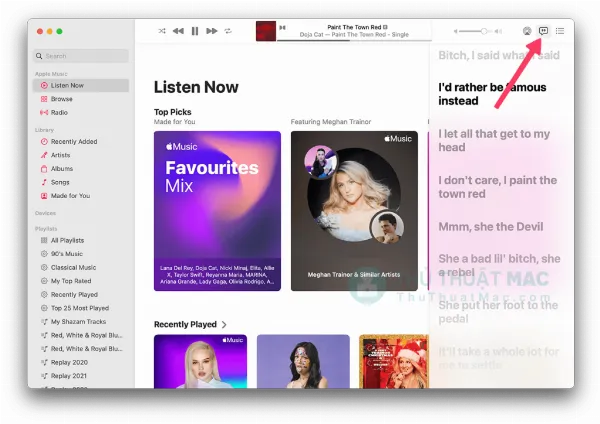Toggle shuffle in the playback controls
This screenshot has width=600, height=424.
tap(162, 31)
